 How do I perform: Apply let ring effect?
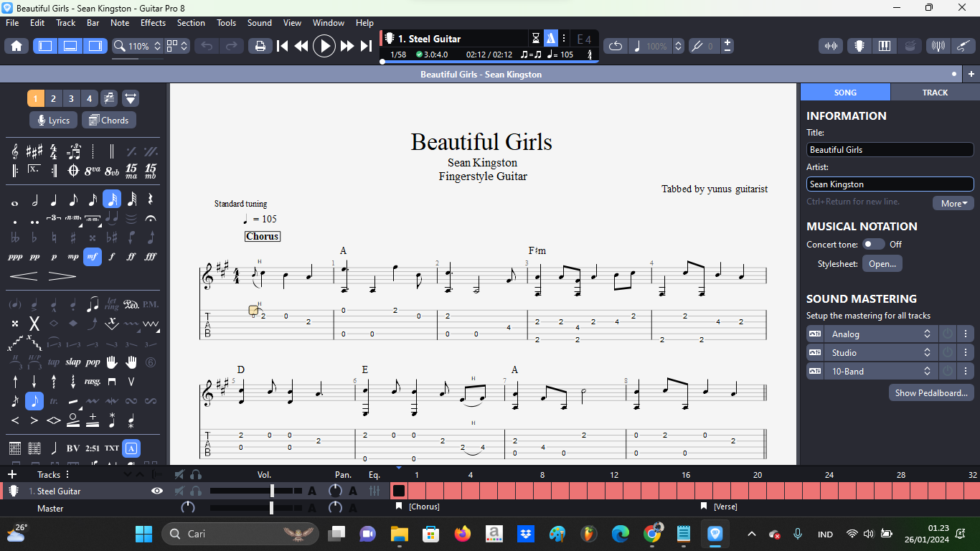112,304
